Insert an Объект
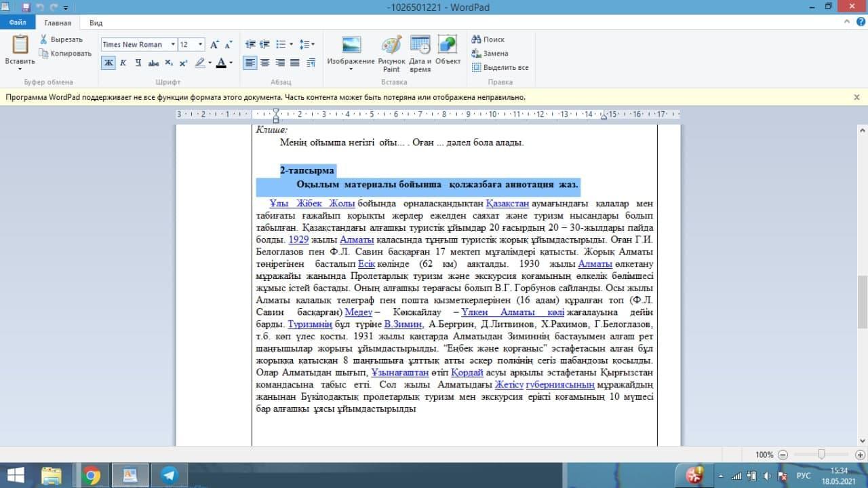The image size is (868, 488). pos(448,49)
